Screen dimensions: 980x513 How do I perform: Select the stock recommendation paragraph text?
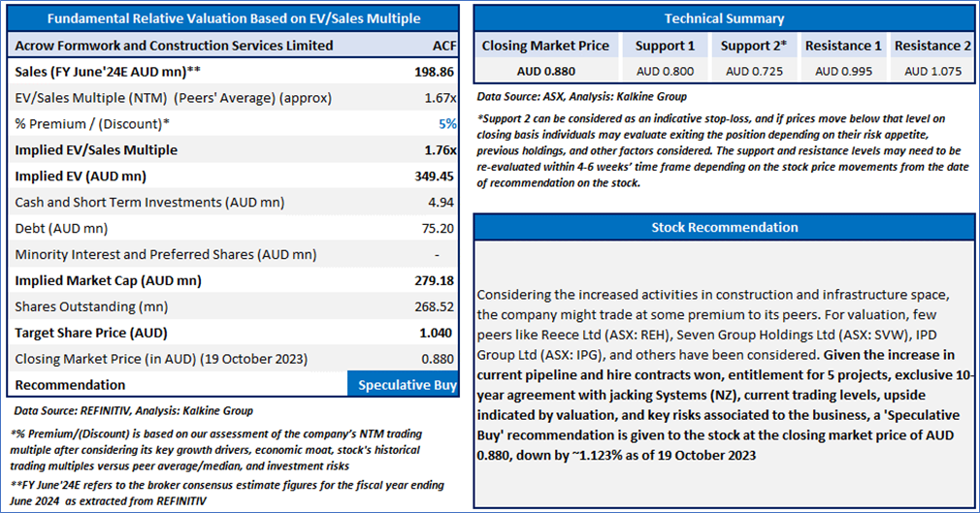725,375
